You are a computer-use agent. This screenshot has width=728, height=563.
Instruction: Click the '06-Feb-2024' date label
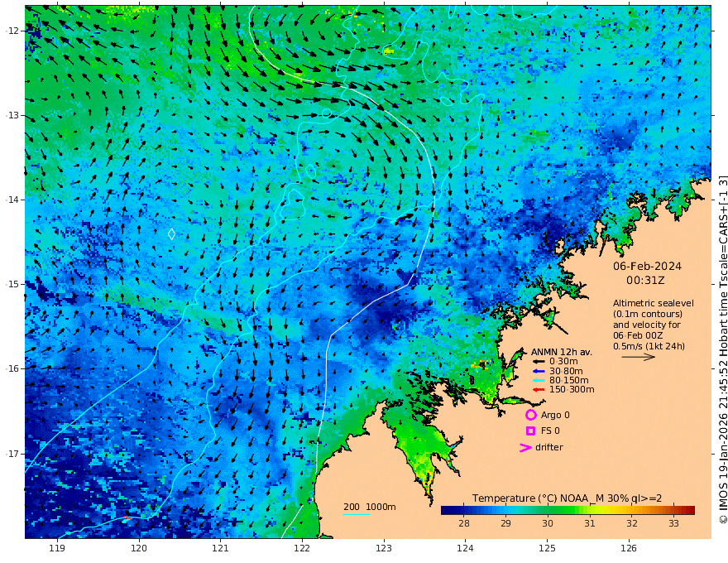click(647, 266)
